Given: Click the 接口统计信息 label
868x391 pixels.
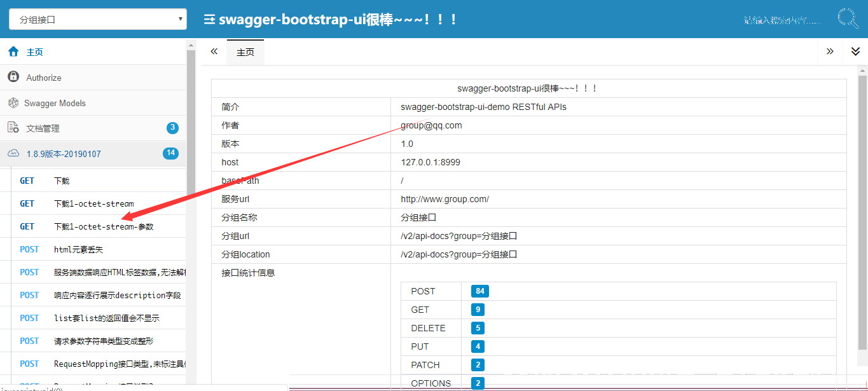Looking at the screenshot, I should point(248,273).
